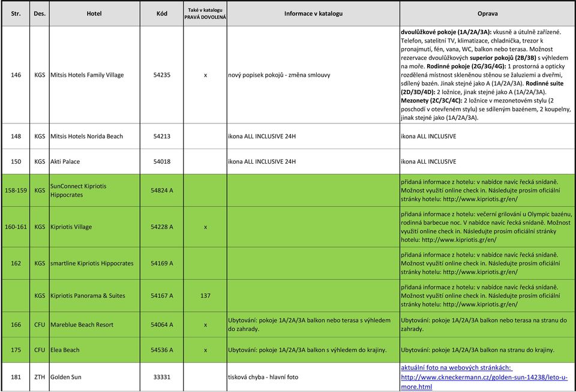
Task: Select 'nový popisek pokojů - změna smlouvy' cell
Action: point(313,75)
